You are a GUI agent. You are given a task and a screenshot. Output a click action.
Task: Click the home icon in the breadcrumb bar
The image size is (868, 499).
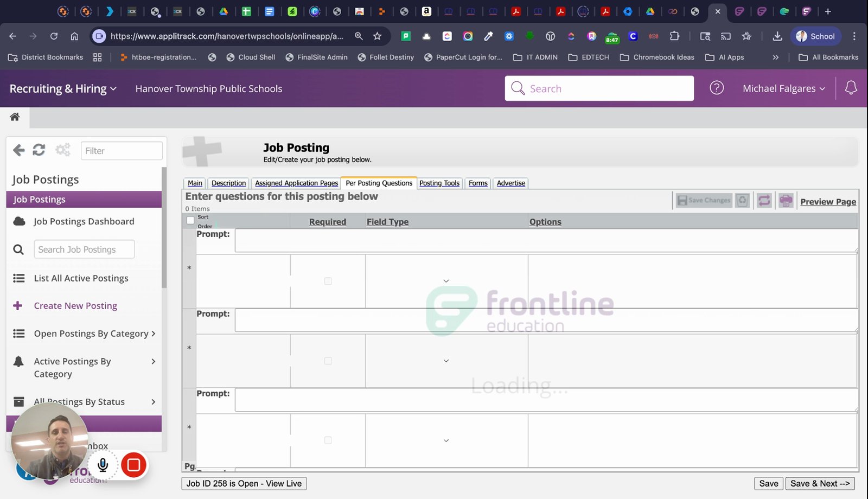pyautogui.click(x=15, y=117)
